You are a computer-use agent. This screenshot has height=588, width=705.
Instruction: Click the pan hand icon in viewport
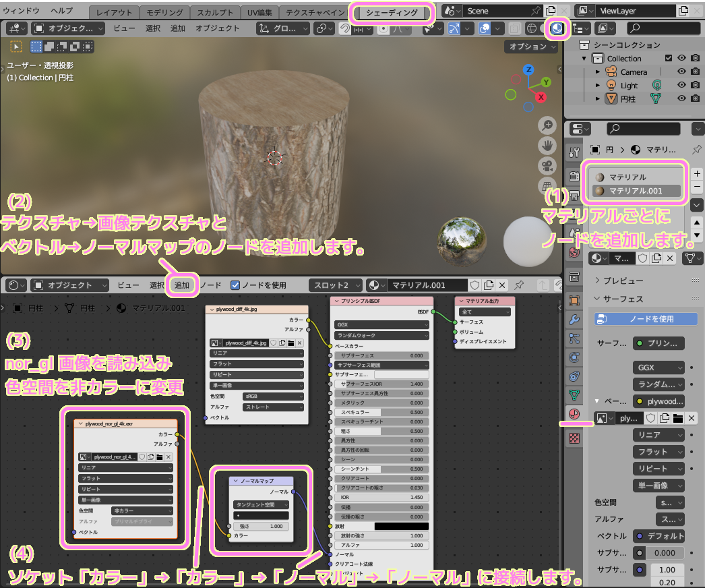click(x=547, y=146)
